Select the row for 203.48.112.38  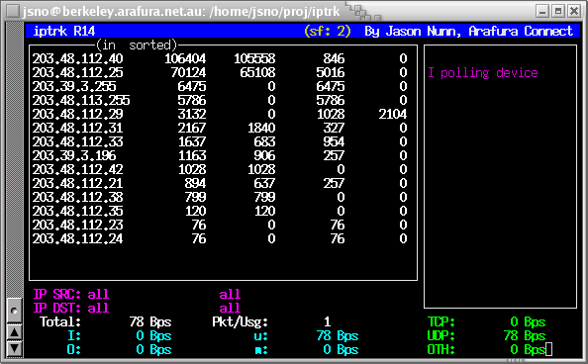220,198
